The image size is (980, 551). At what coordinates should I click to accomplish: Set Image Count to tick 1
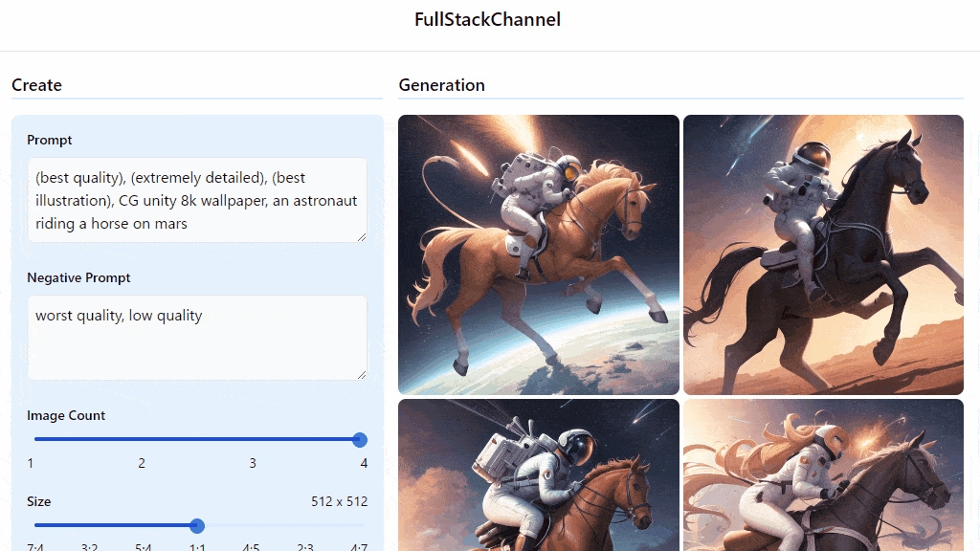coord(31,464)
